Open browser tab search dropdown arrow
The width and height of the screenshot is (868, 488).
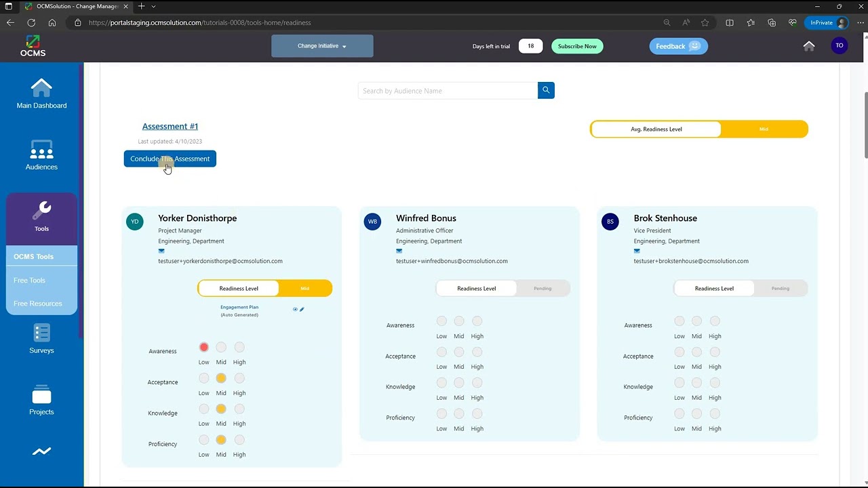tap(153, 6)
